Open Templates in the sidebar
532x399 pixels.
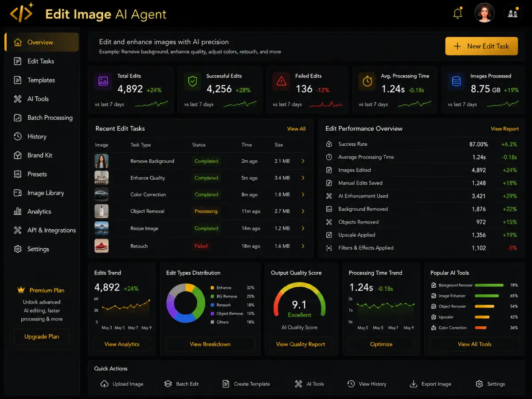42,80
